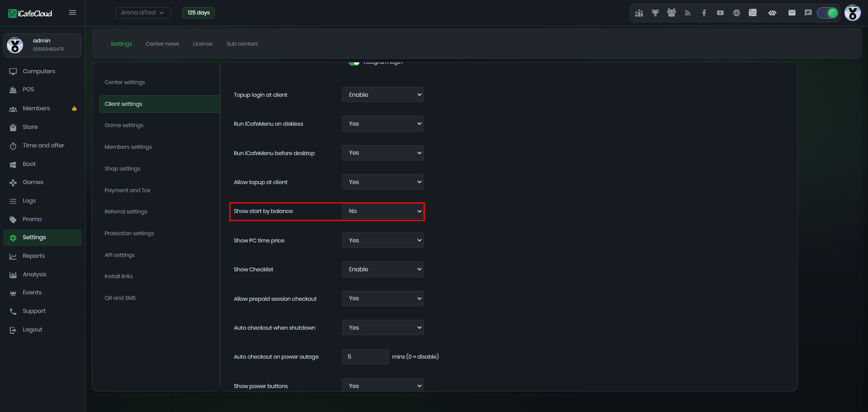
Task: Switch to the Settings tab
Action: 121,44
